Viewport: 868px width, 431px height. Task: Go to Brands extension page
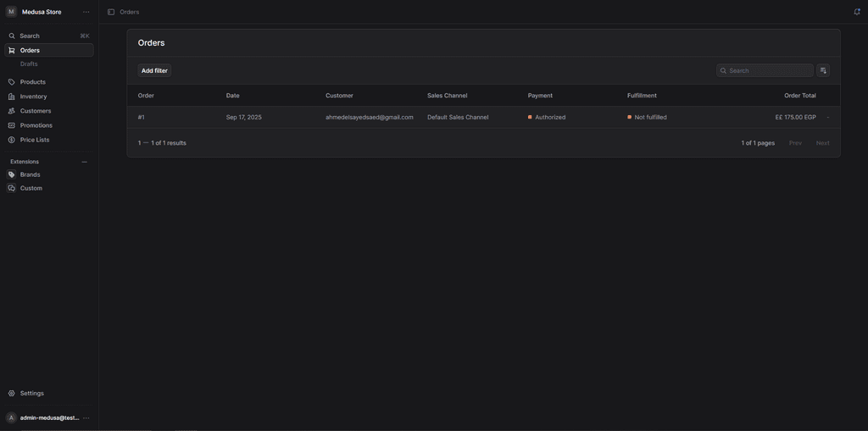31,174
